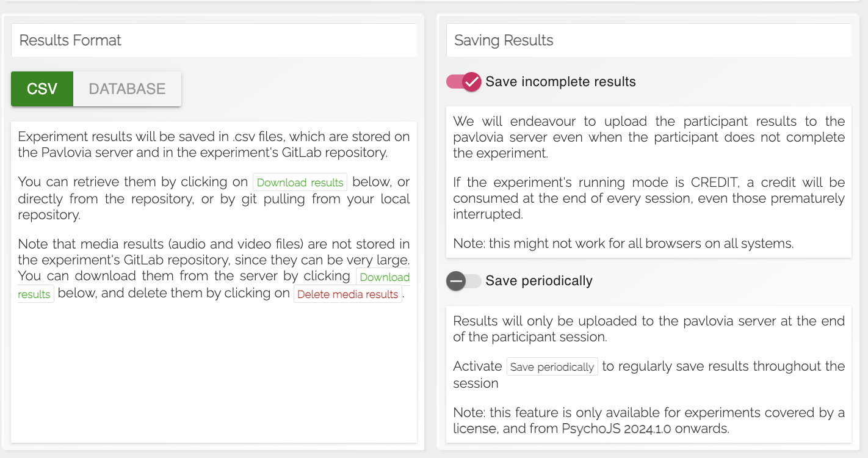Click the Saving Results panel heading
The image size is (868, 458).
504,40
